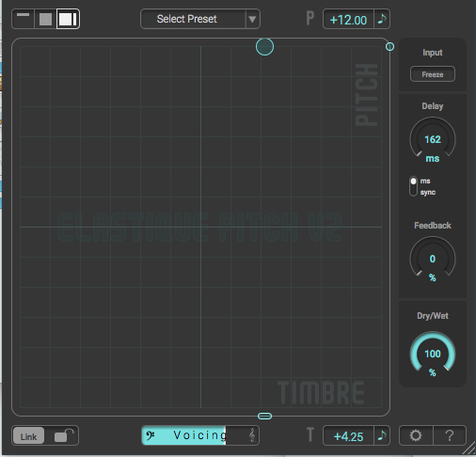This screenshot has height=457, width=476.
Task: Switch to the smallest compact view icon
Action: [x=23, y=19]
